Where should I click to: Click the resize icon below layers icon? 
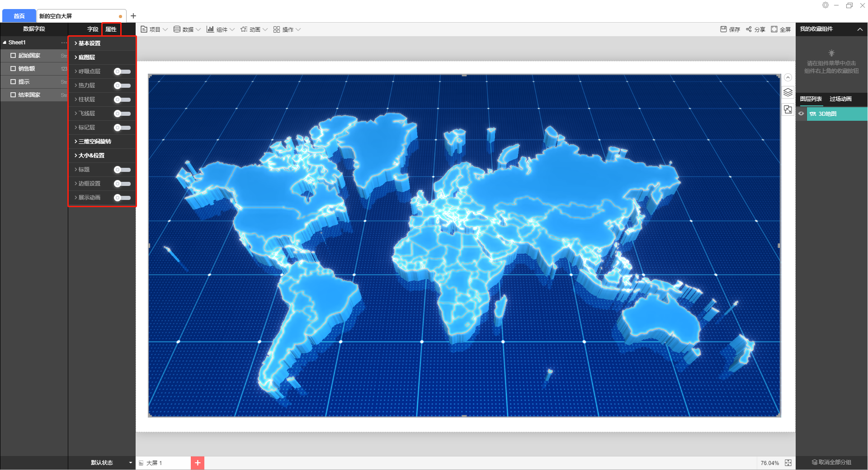pos(788,109)
